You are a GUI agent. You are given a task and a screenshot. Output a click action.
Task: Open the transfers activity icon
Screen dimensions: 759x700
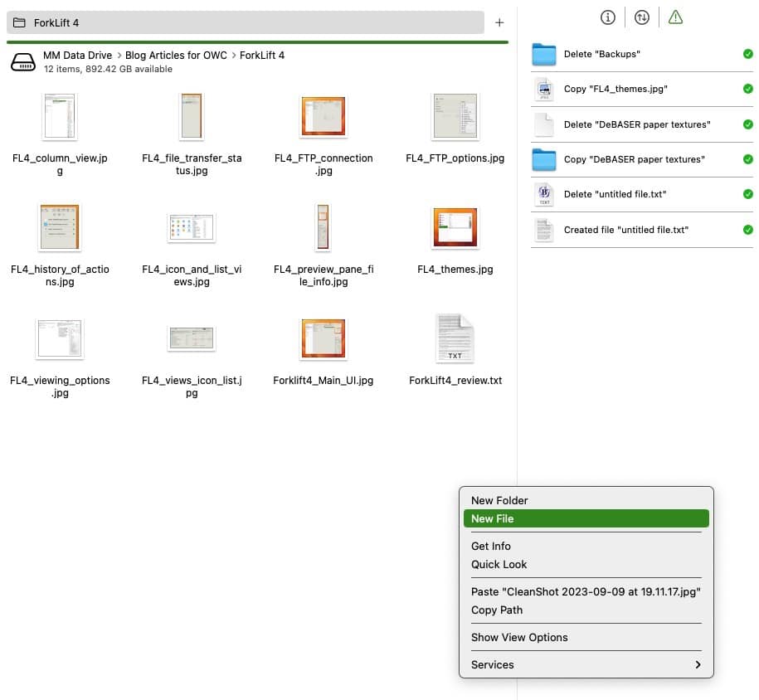click(x=641, y=17)
